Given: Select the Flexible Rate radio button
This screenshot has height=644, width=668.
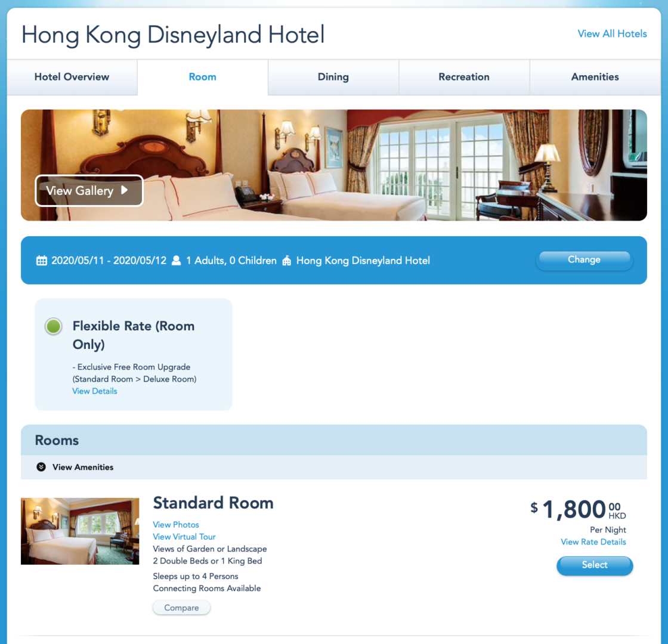Looking at the screenshot, I should (54, 326).
